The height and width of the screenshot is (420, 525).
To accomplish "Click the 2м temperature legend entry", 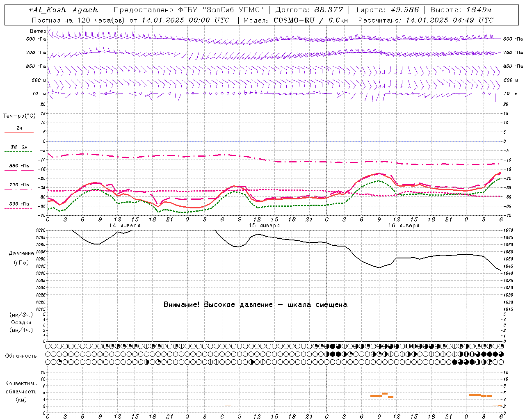I will tap(19, 128).
